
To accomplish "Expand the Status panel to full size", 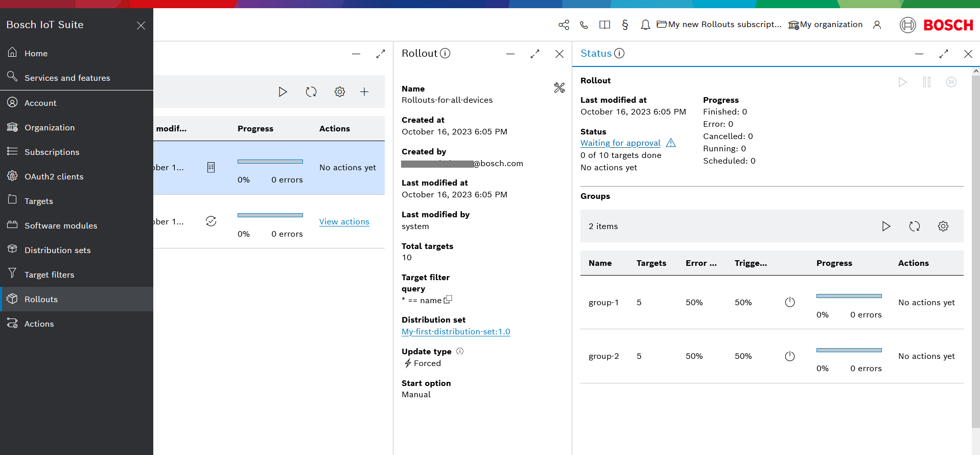I will point(943,54).
